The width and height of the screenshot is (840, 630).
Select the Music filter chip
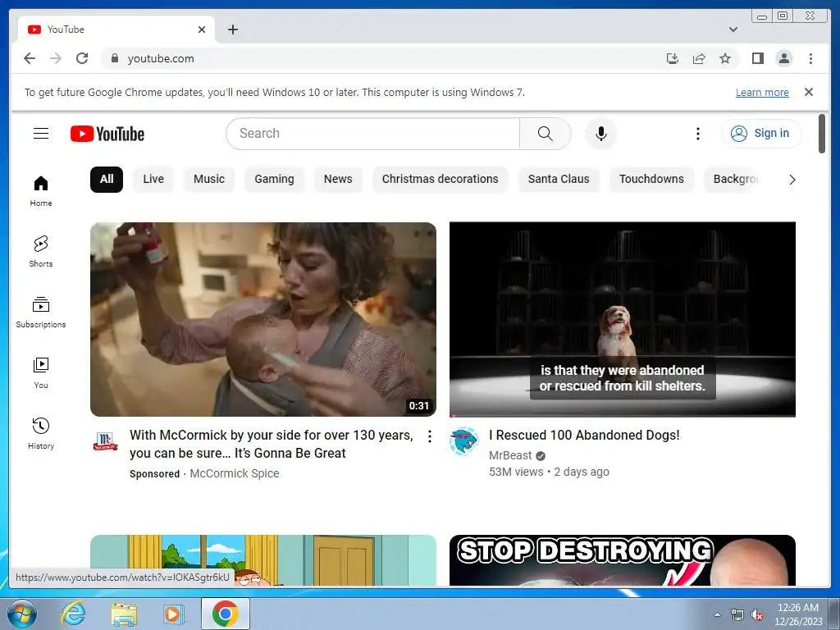pyautogui.click(x=209, y=179)
